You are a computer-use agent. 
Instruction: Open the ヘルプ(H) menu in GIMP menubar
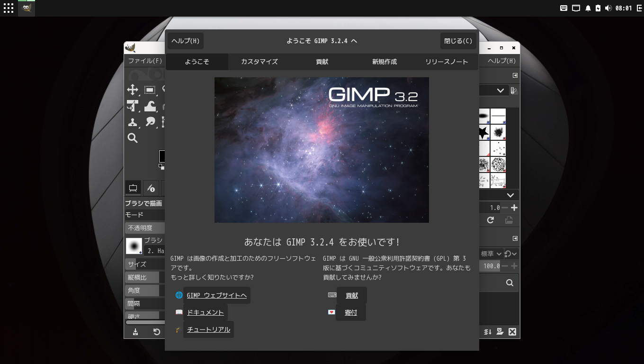[502, 61]
